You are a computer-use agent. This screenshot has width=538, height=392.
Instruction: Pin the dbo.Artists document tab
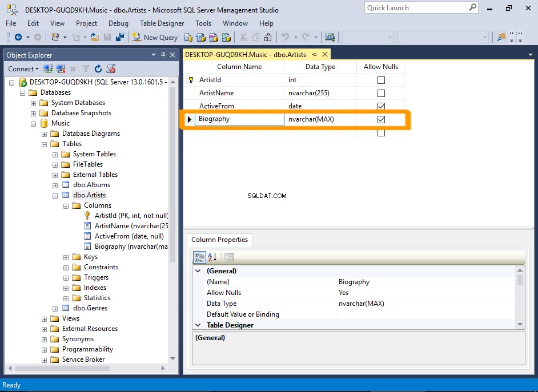coord(314,54)
